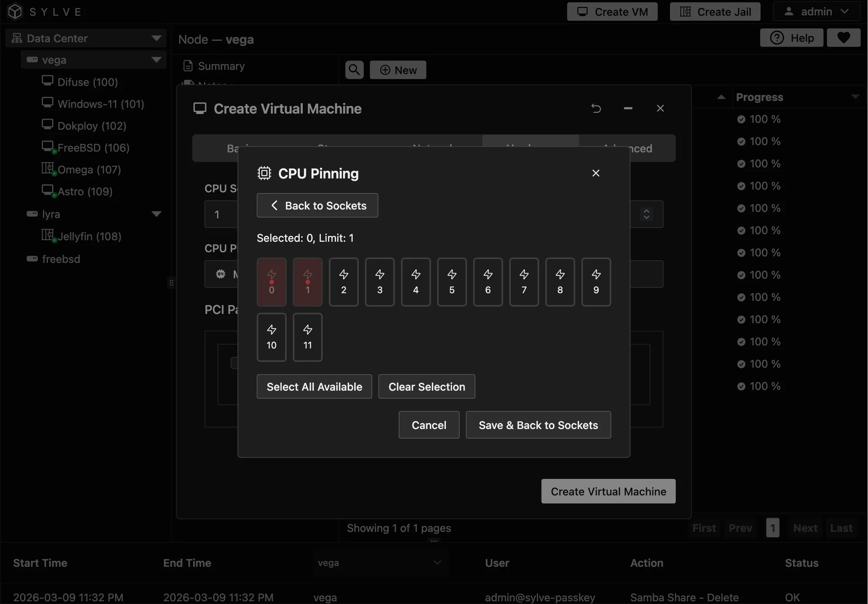The image size is (868, 604).
Task: Toggle CPU core 11 tile
Action: pos(307,337)
